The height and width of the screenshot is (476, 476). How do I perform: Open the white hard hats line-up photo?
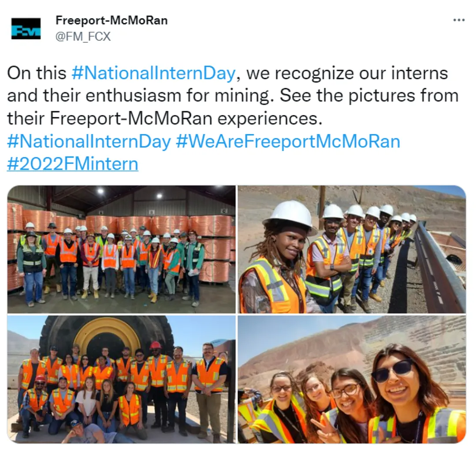click(x=352, y=249)
